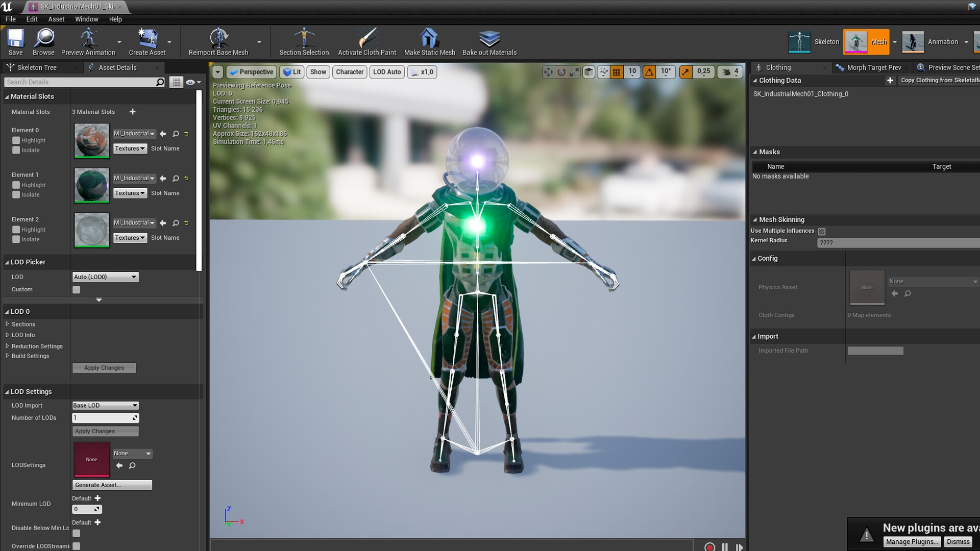Enable Highlight for Element 0

point(17,140)
